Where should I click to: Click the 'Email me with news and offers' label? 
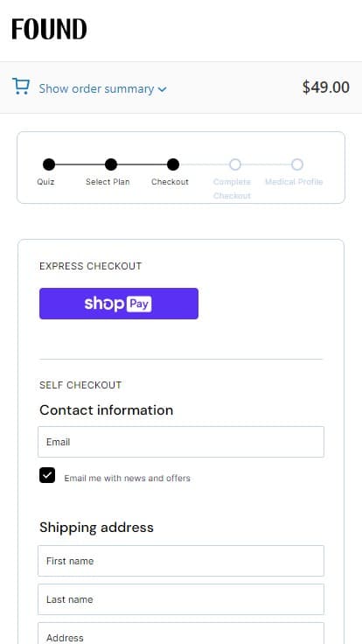pyautogui.click(x=128, y=479)
